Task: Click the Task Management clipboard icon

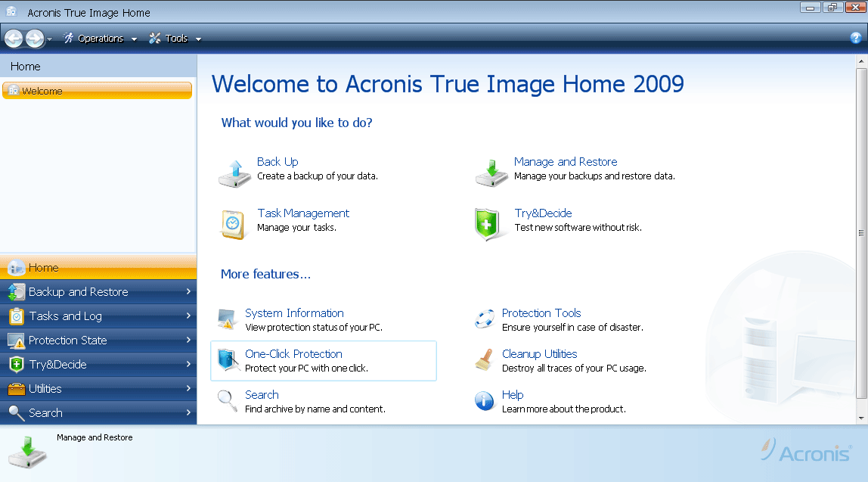Action: pos(233,225)
